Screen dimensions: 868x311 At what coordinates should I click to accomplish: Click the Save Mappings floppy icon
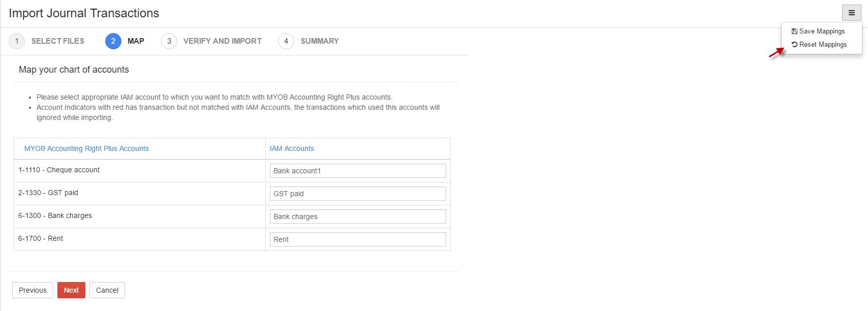point(794,32)
